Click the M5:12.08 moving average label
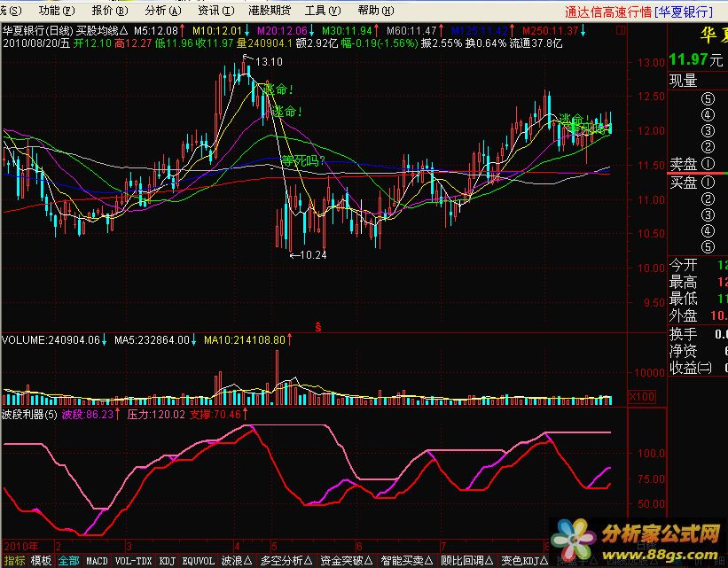728x568 pixels. (156, 31)
